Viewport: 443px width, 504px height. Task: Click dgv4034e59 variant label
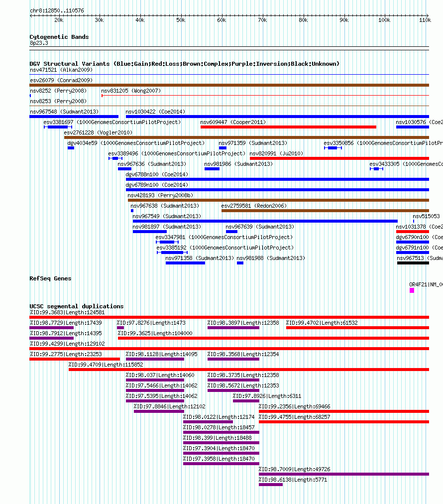(x=136, y=143)
